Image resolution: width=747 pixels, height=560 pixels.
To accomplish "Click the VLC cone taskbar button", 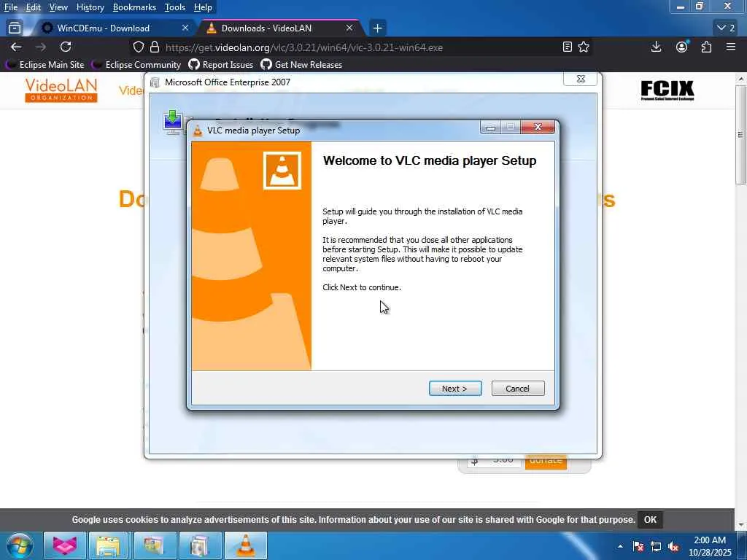I will click(245, 545).
